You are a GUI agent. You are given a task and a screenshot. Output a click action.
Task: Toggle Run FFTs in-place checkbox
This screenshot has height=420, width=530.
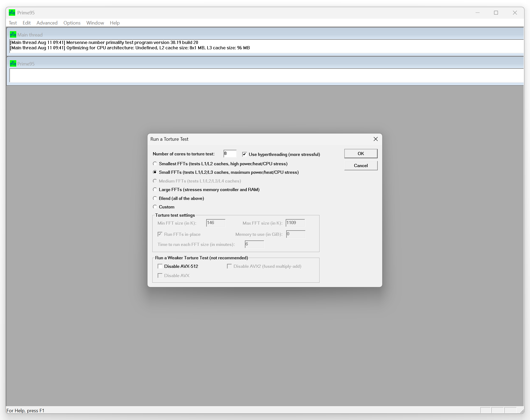[x=160, y=234]
